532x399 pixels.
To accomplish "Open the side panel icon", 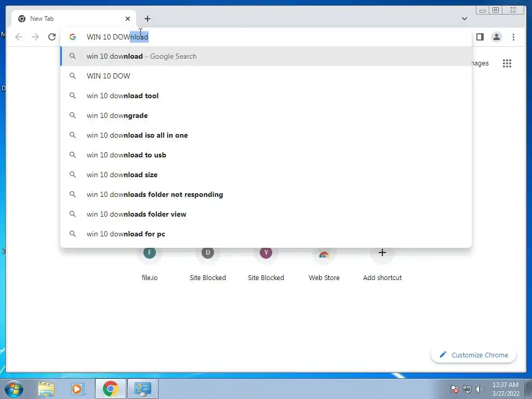I will coord(480,37).
